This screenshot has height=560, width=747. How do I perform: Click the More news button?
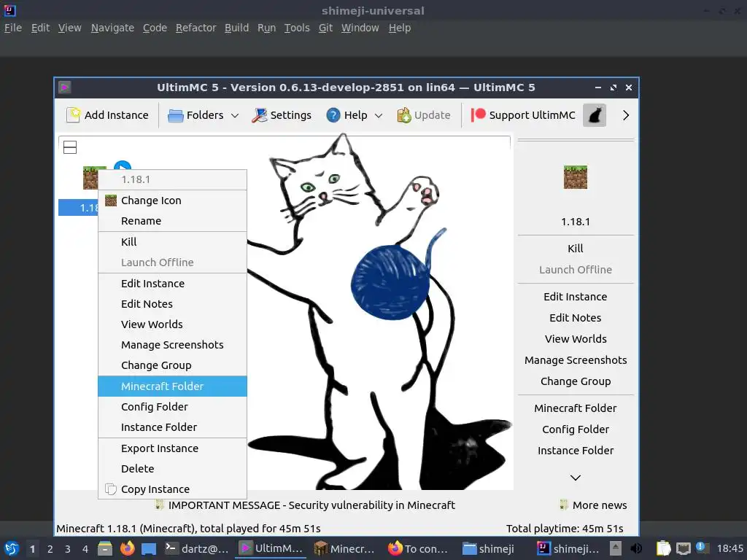coord(593,505)
